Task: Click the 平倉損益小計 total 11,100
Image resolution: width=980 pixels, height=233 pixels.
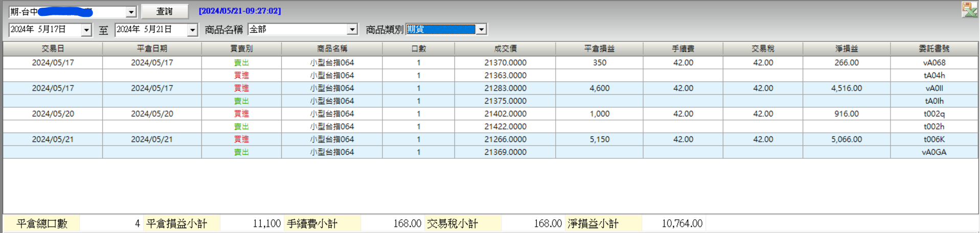Action: 266,223
